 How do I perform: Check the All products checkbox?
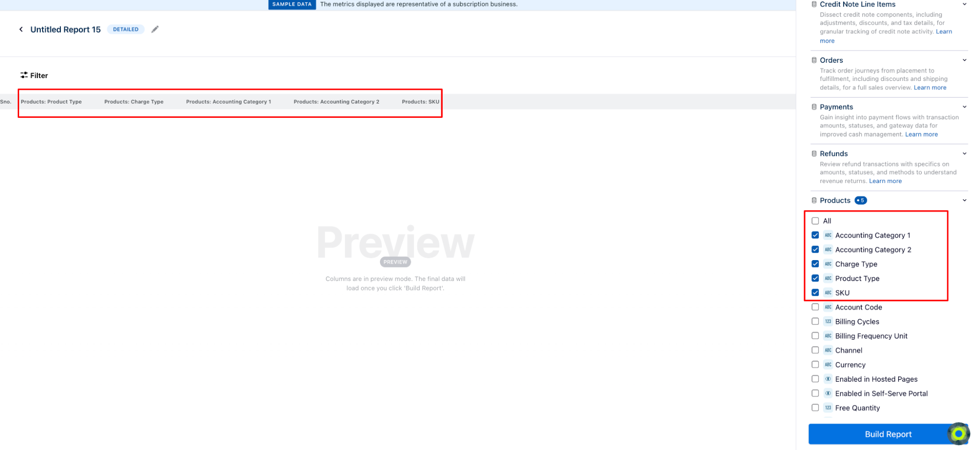[x=815, y=221]
